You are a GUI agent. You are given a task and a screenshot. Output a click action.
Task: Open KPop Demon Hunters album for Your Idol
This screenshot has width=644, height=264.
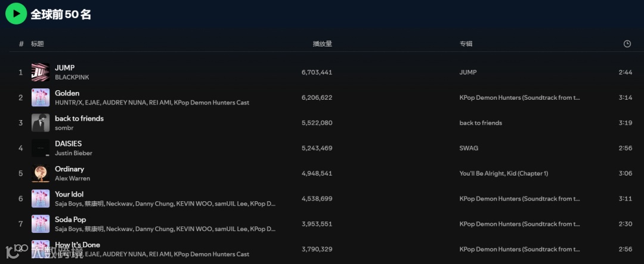(x=520, y=199)
